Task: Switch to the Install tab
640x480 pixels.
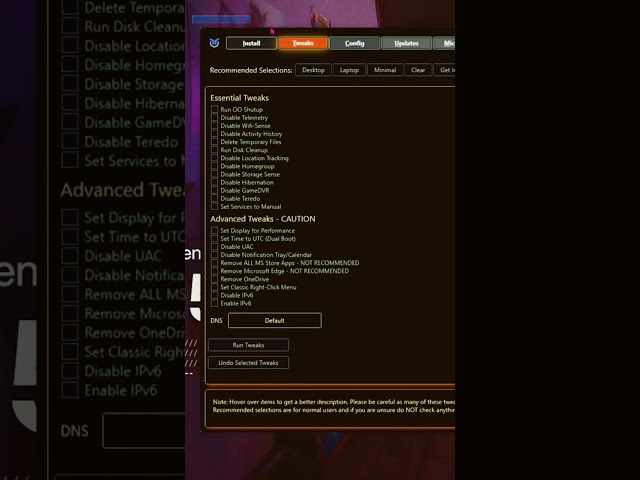Action: click(x=251, y=43)
